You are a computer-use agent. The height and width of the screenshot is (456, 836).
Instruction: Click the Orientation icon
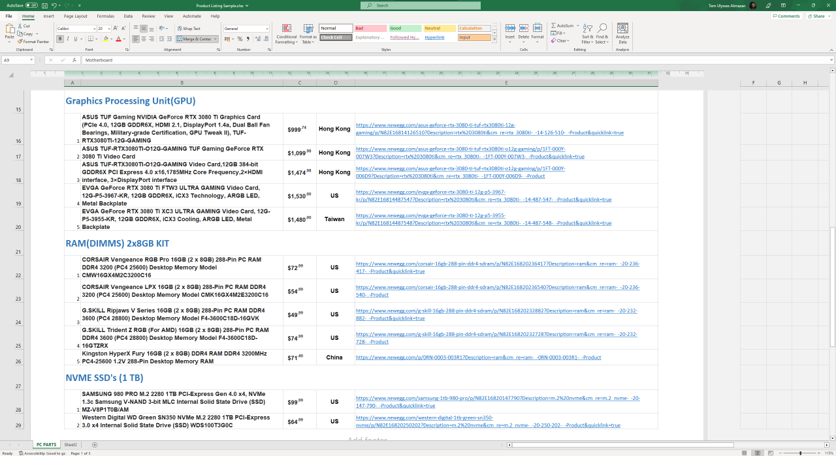pyautogui.click(x=162, y=28)
